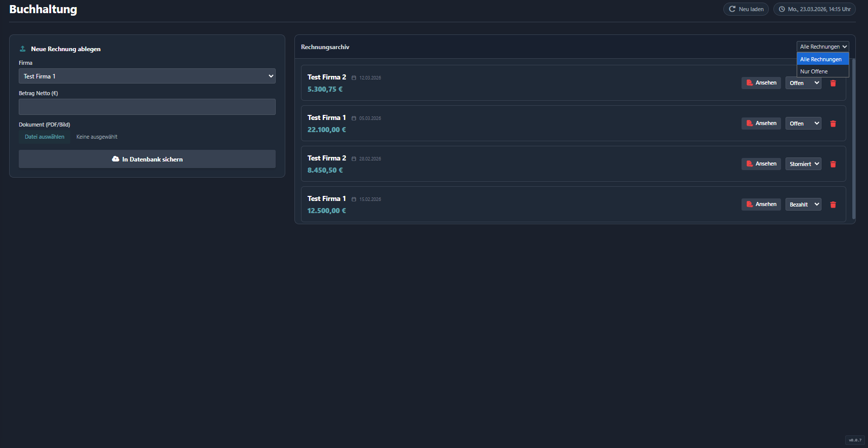Open status dropdown for the 5.300,75 € invoice
The image size is (868, 448).
(x=803, y=83)
